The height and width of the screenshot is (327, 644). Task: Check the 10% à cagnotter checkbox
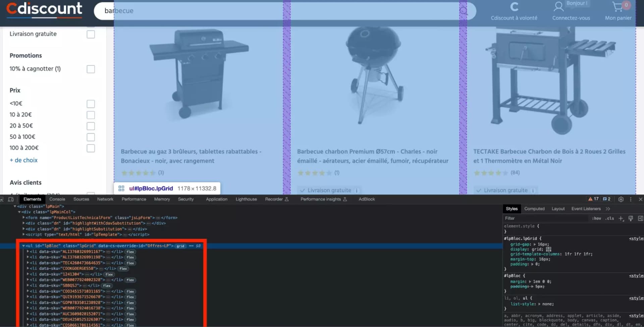point(91,69)
